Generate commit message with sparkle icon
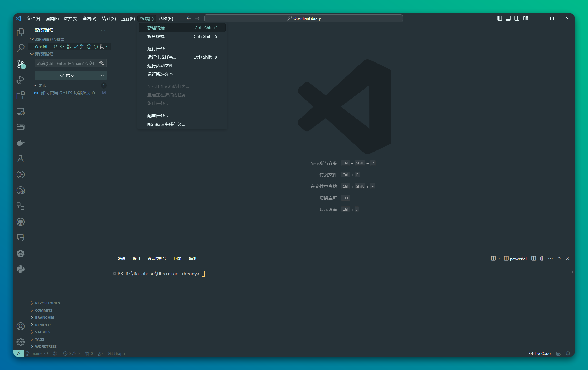 tap(102, 63)
